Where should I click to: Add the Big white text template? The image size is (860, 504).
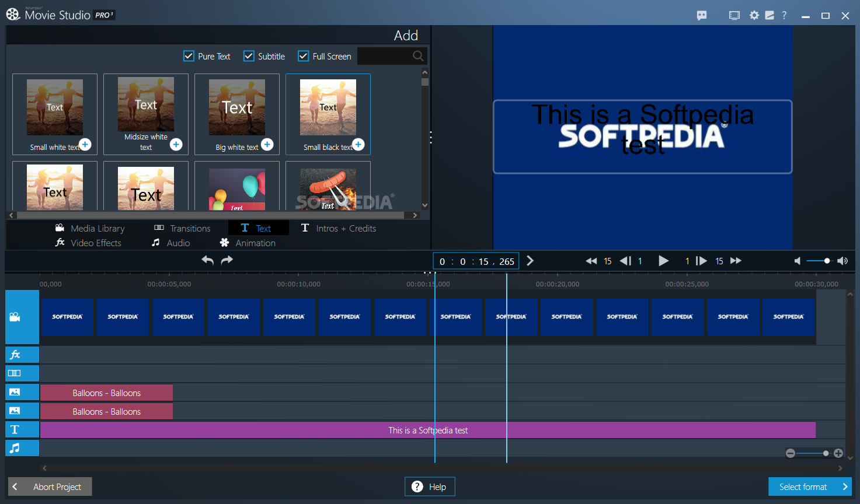267,144
